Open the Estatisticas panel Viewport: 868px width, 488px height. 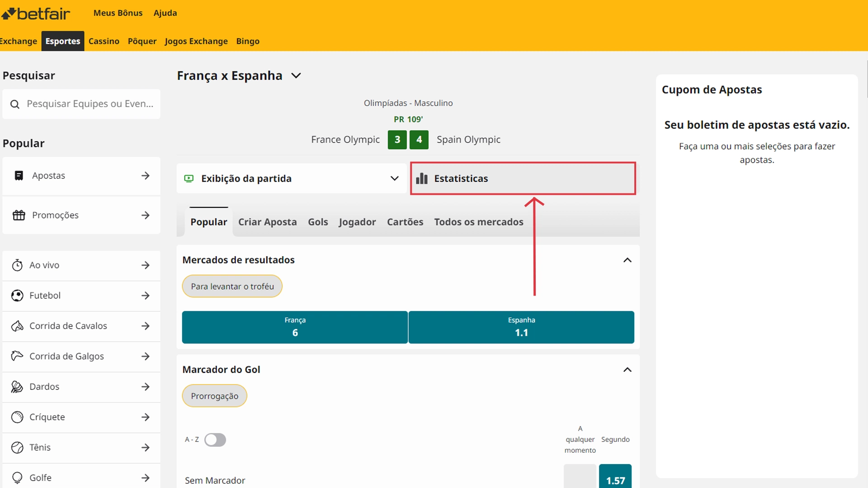tap(523, 178)
